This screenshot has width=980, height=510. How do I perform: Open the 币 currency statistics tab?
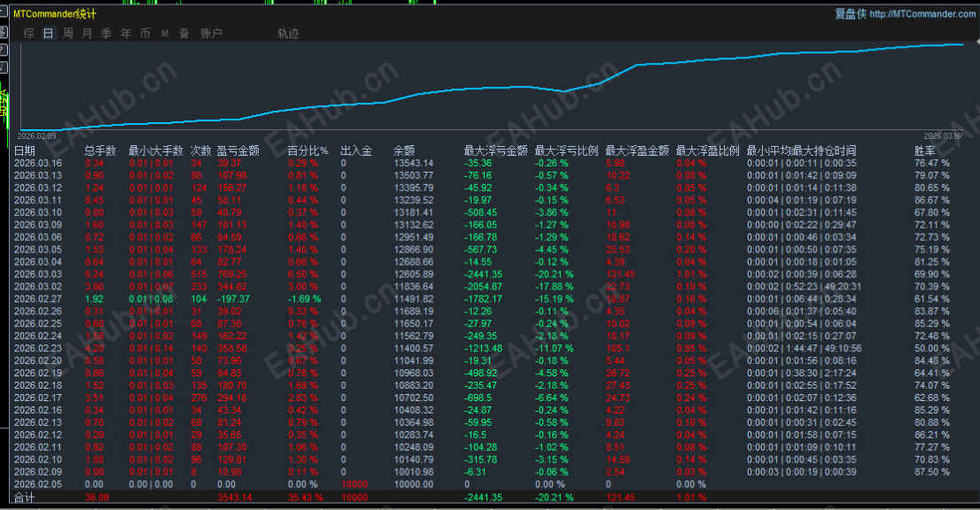click(145, 33)
